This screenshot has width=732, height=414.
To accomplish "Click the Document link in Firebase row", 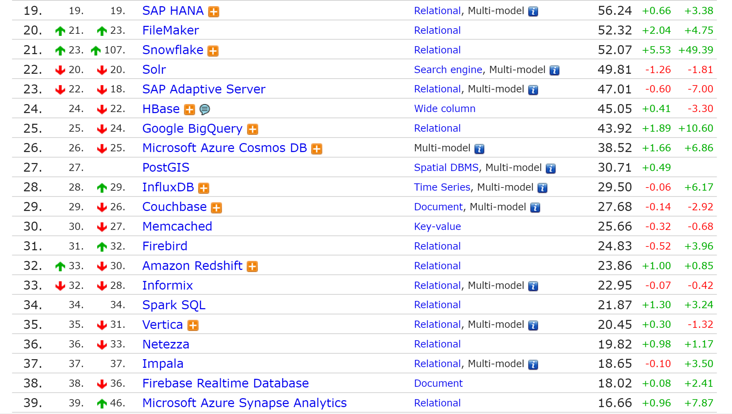I will coord(438,383).
